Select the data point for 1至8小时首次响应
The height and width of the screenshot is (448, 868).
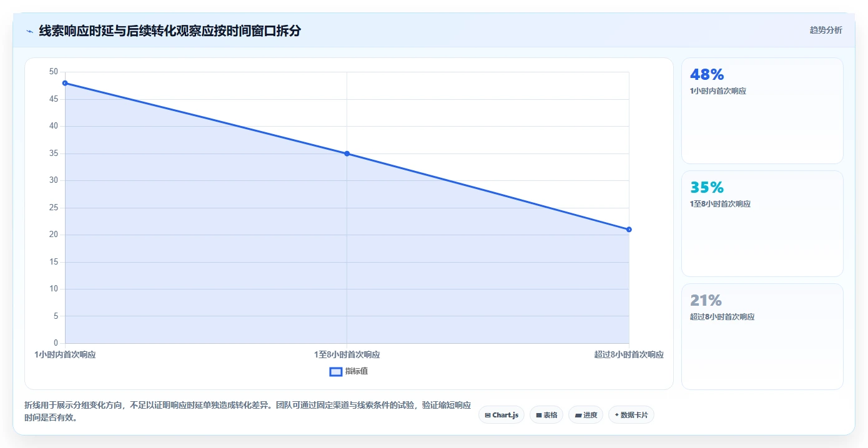pyautogui.click(x=347, y=153)
